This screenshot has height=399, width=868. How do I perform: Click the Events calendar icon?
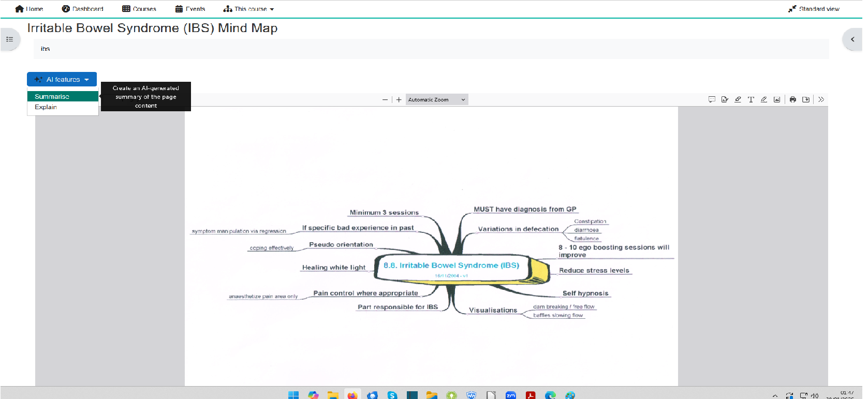click(179, 9)
